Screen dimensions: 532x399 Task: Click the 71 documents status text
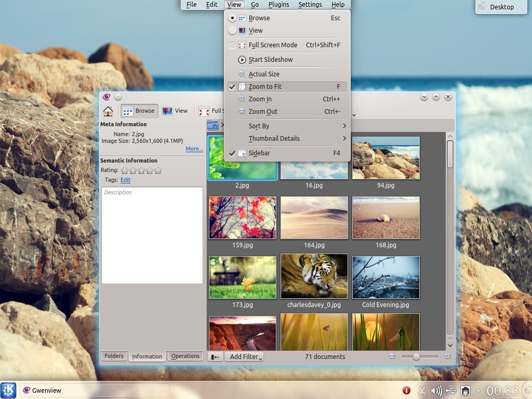[325, 356]
